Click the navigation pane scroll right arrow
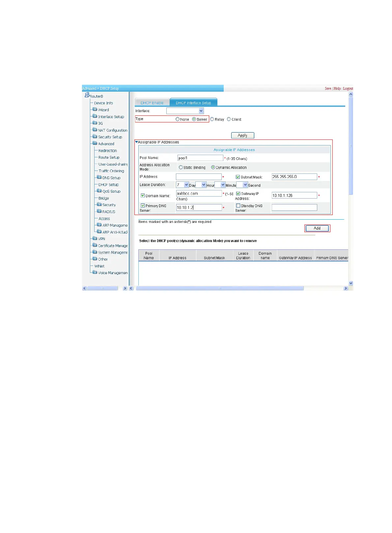Screen dimensions: 392x533 [125, 288]
